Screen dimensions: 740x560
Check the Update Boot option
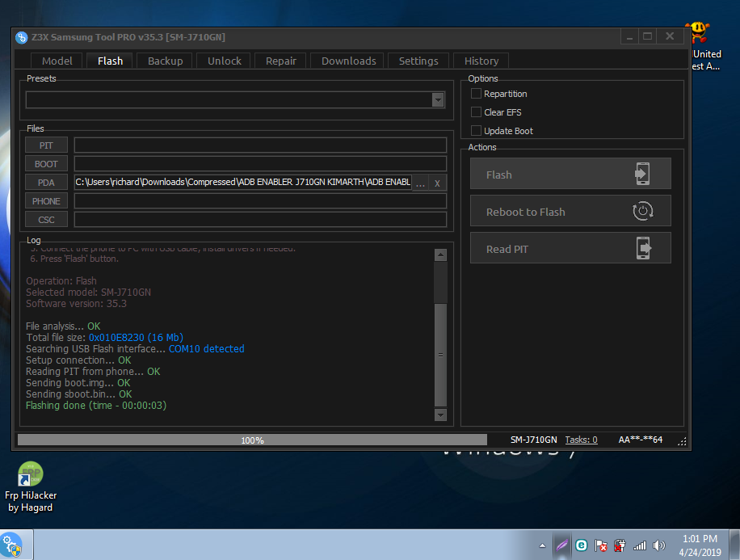pyautogui.click(x=476, y=130)
